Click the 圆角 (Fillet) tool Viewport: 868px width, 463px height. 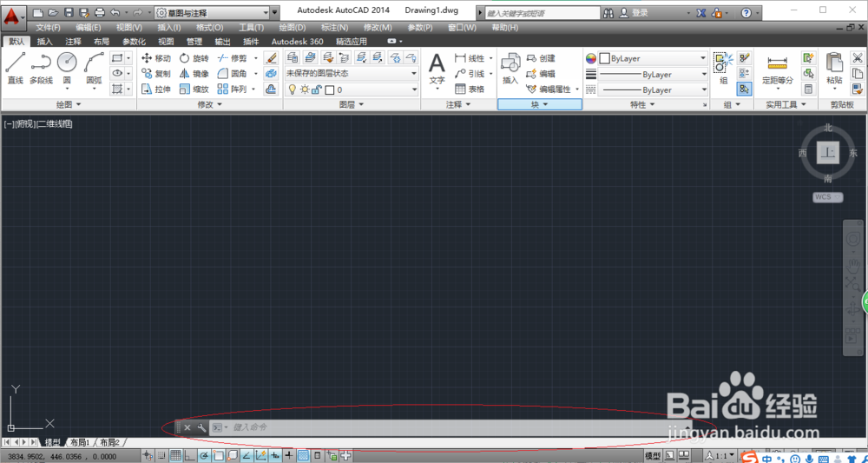[232, 73]
